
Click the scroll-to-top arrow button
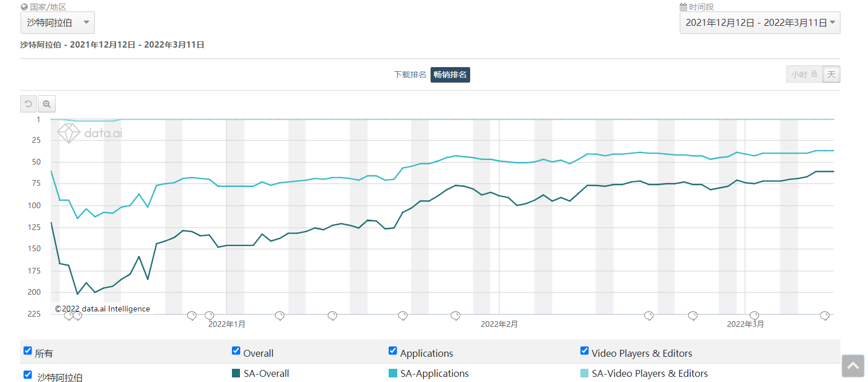click(x=852, y=366)
